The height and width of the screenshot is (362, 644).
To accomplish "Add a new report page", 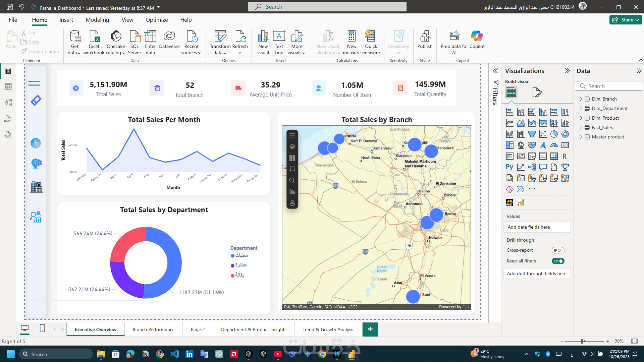I will coord(370,329).
